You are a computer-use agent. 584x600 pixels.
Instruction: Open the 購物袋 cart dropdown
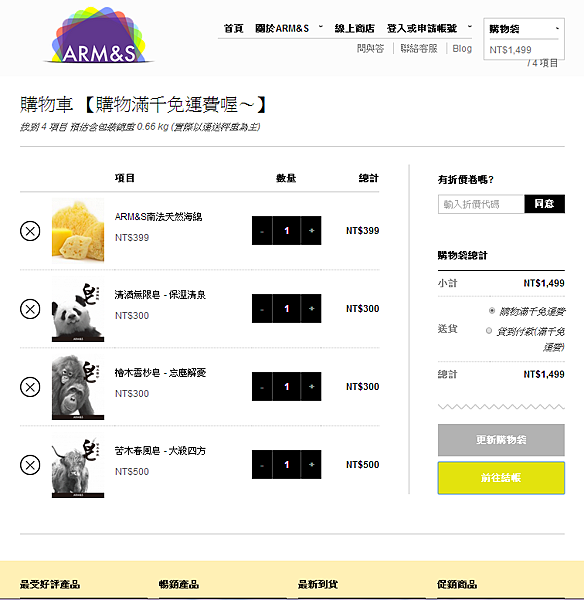tap(524, 29)
